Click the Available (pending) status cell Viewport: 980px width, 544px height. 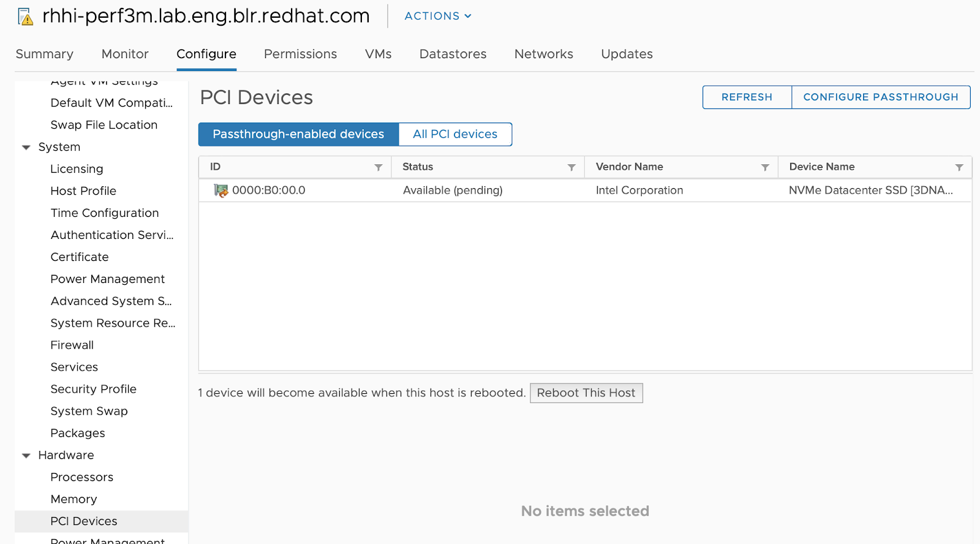tap(453, 191)
